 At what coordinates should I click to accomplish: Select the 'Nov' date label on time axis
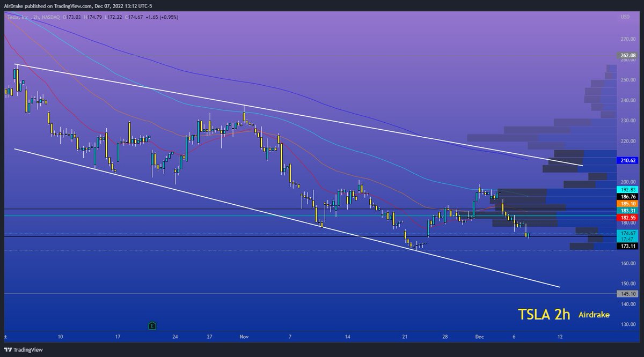point(244,337)
